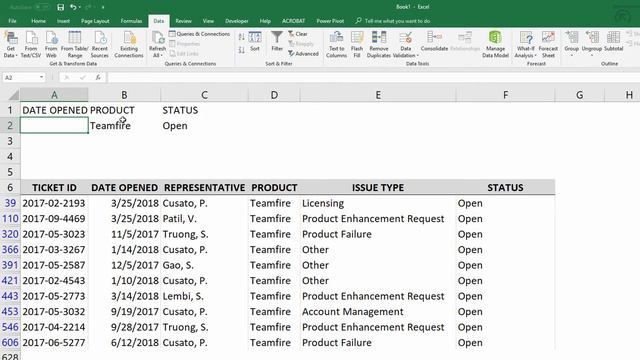640x360 pixels.
Task: Open Recent Sources
Action: 100,45
